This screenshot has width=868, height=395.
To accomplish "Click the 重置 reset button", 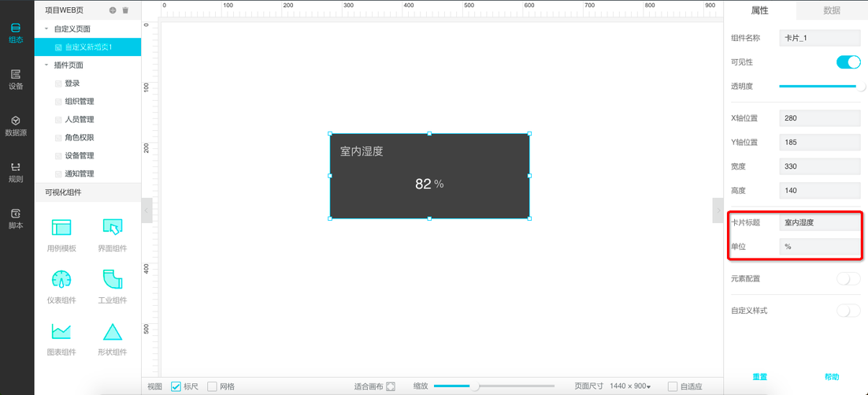I will [x=759, y=377].
